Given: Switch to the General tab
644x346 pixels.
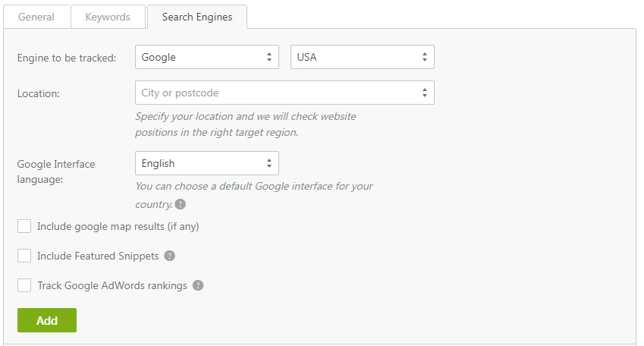Looking at the screenshot, I should pyautogui.click(x=36, y=17).
